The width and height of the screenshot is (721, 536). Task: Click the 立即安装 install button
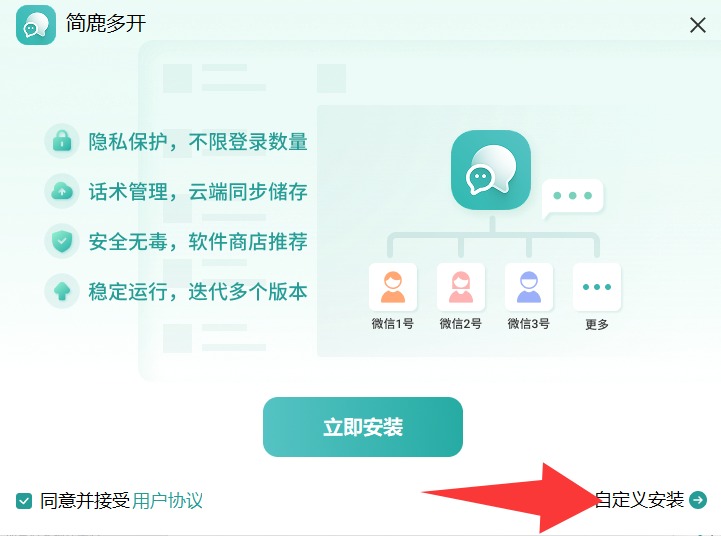click(x=363, y=427)
